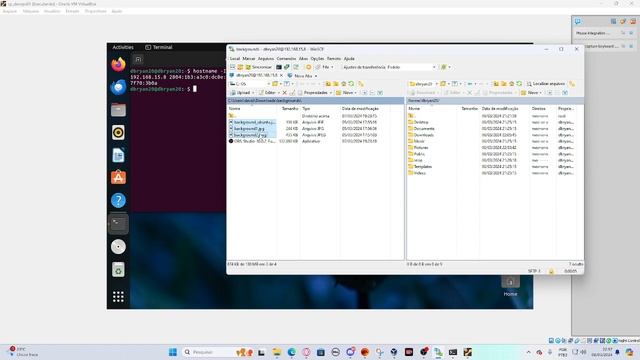Image resolution: width=640 pixels, height=360 pixels.
Task: Click the local Novo button
Action: click(x=345, y=93)
